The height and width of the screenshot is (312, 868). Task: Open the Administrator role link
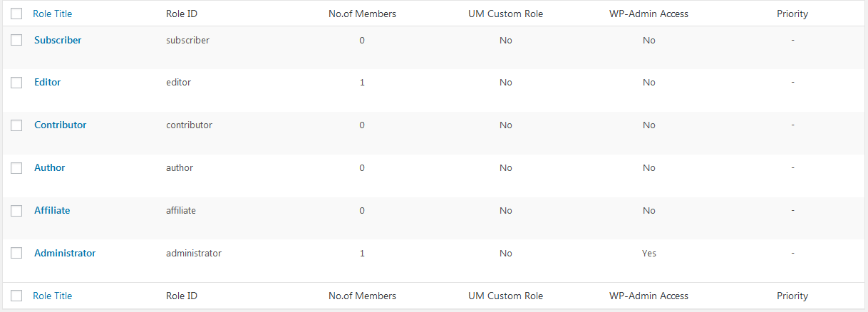tap(65, 253)
